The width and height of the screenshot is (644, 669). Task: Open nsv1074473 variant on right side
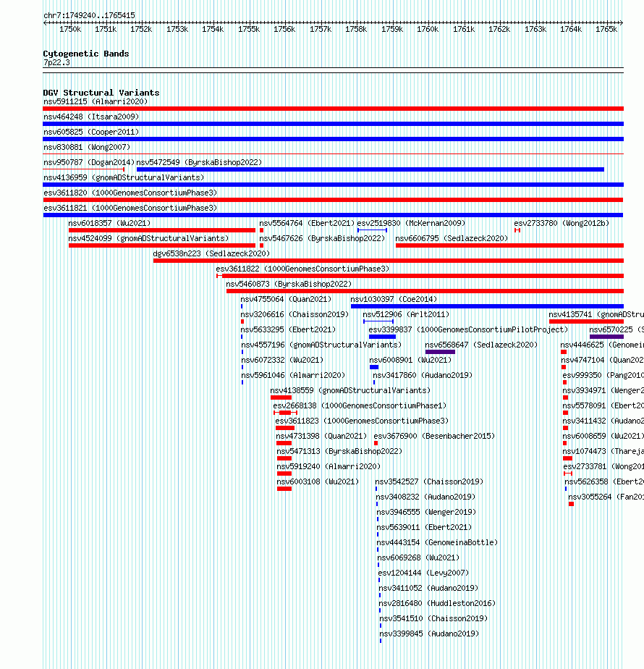[x=603, y=451]
